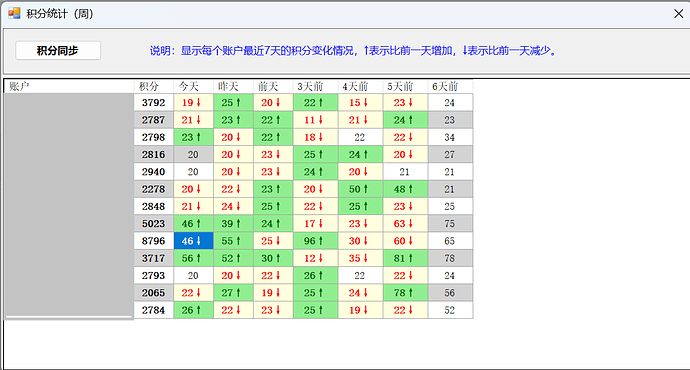690x370 pixels.
Task: Click the 6天前 cell 56 in row 2065
Action: (450, 293)
